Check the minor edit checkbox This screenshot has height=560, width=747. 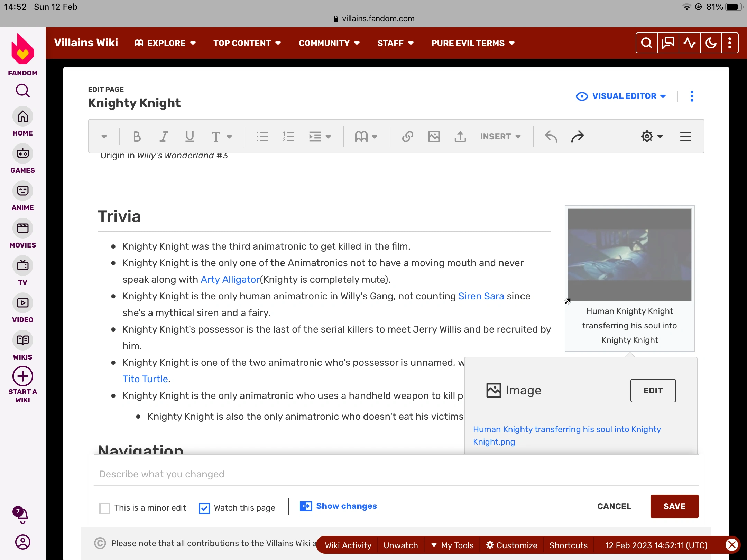105,508
